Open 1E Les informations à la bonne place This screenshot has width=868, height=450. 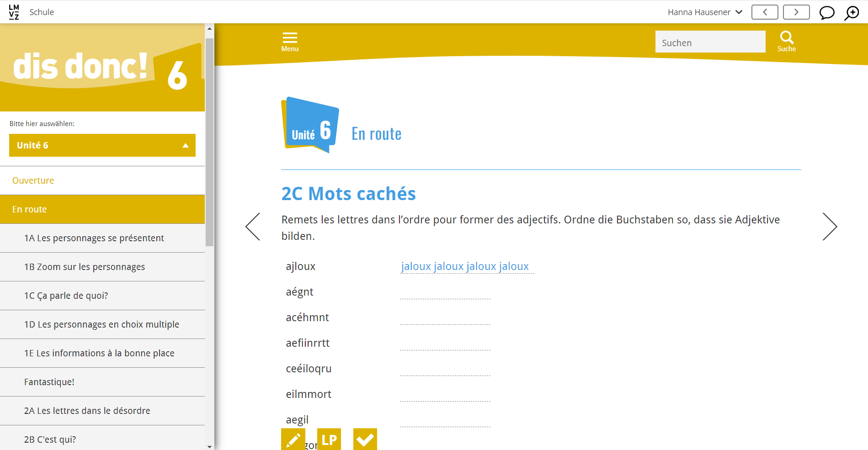102,353
